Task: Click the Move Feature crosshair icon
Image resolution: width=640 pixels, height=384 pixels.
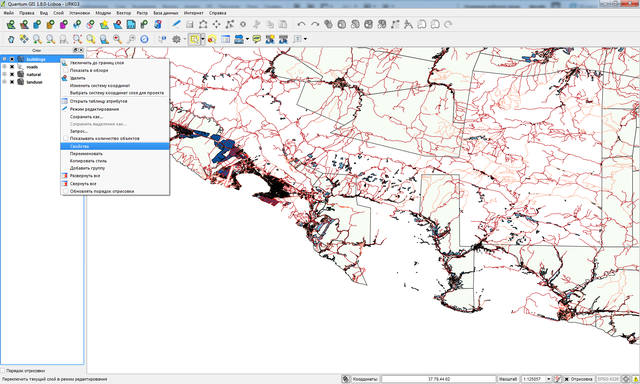Action: click(x=216, y=24)
